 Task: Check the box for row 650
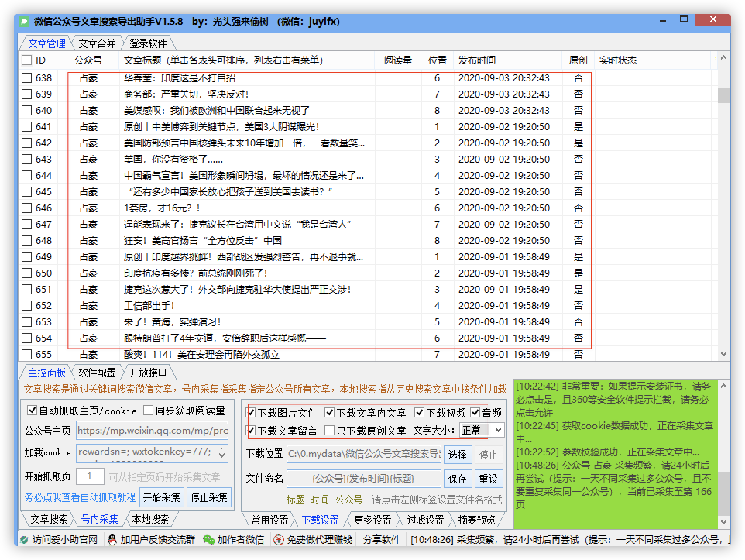[x=27, y=273]
